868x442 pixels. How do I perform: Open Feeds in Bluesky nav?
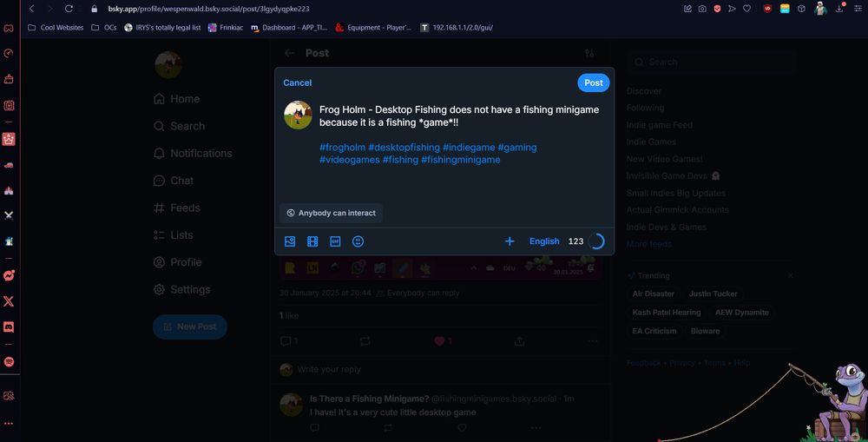tap(176, 208)
